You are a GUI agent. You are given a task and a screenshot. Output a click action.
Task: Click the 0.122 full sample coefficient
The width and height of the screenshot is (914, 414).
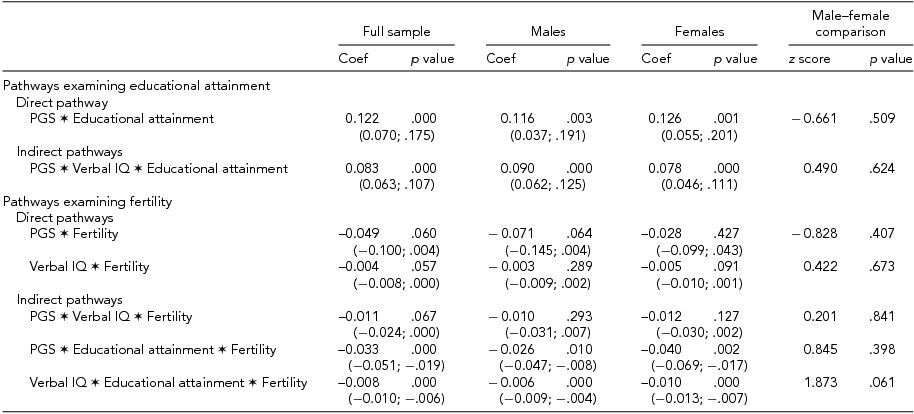362,119
